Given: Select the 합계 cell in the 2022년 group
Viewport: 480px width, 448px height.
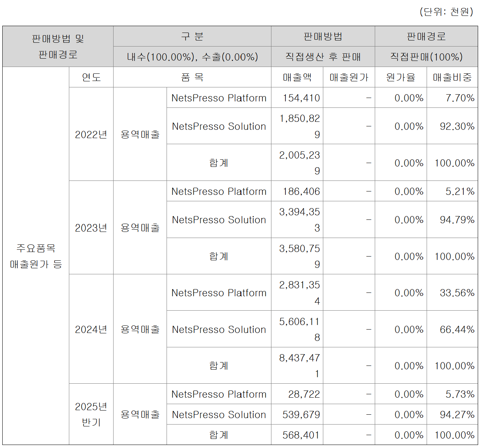Looking at the screenshot, I should (219, 163).
